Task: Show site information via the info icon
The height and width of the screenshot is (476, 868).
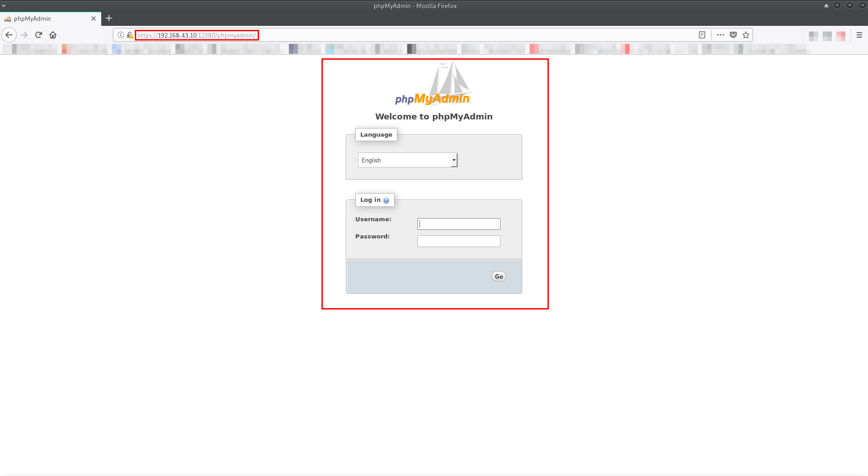Action: click(121, 35)
